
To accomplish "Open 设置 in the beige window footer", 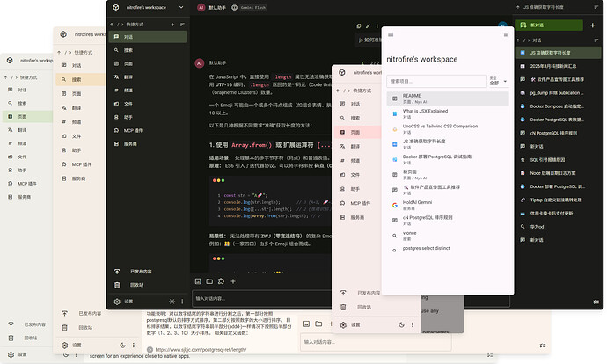I will pyautogui.click(x=72, y=345).
